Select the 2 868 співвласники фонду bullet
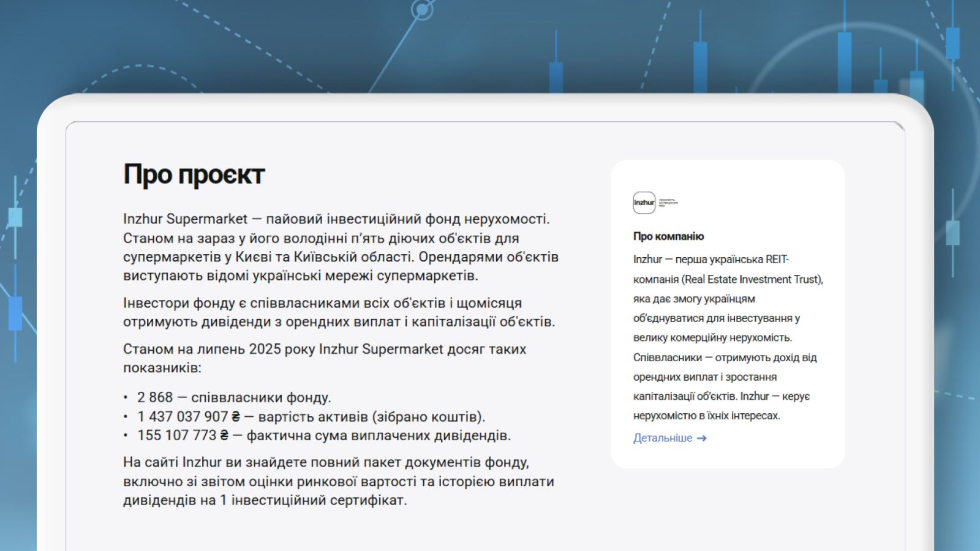980x551 pixels. [x=233, y=397]
